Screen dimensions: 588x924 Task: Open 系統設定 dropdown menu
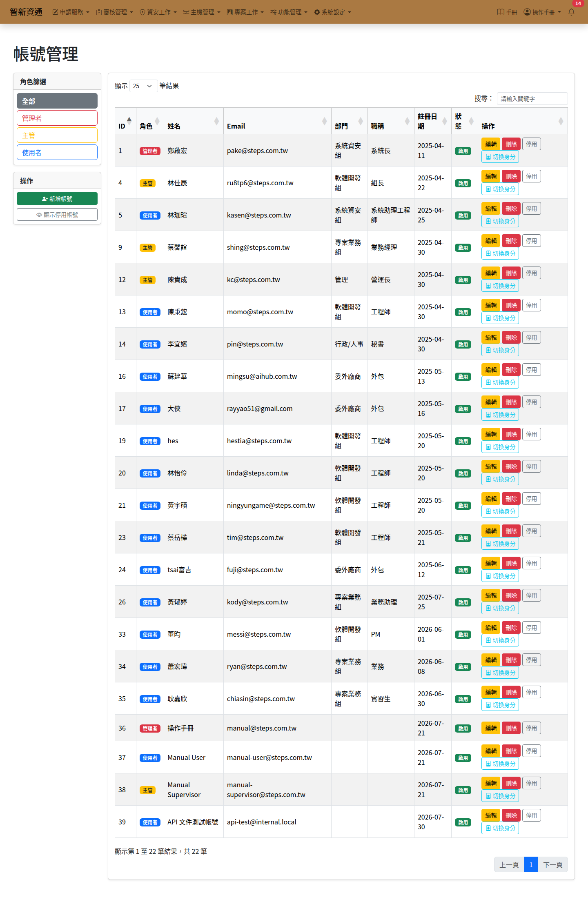pos(333,12)
